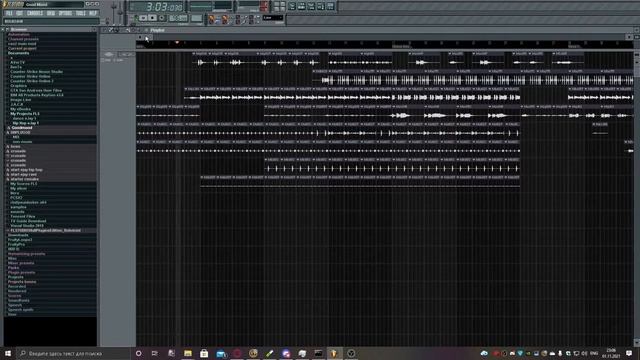
Task: Open Task View on the taskbar
Action: click(155, 353)
